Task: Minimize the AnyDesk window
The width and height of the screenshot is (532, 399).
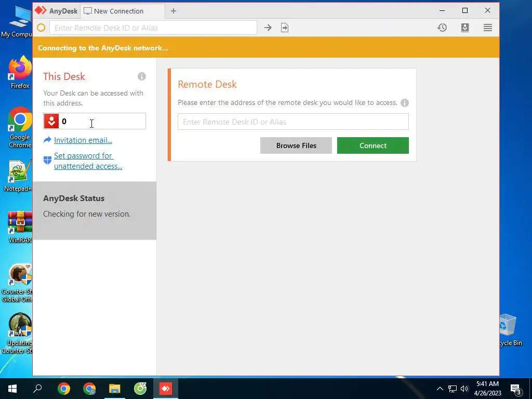Action: (442, 10)
